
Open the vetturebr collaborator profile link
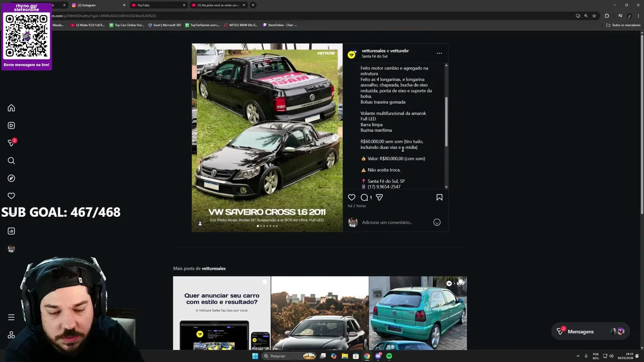pyautogui.click(x=399, y=51)
